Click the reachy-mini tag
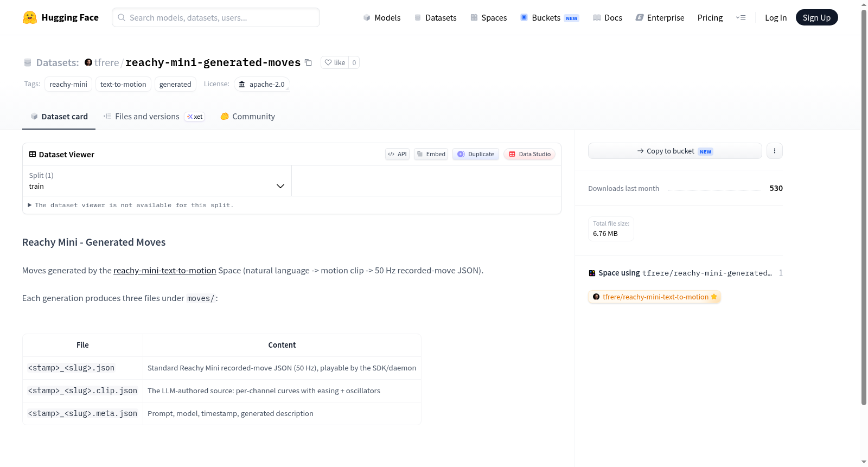868x467 pixels. pos(68,84)
